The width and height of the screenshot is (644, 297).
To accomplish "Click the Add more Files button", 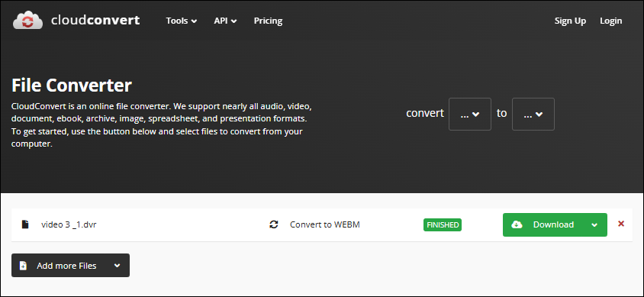I will tap(71, 266).
